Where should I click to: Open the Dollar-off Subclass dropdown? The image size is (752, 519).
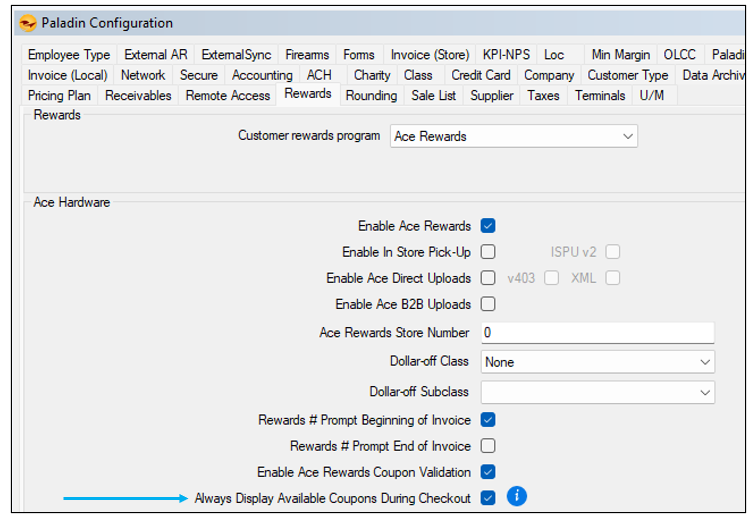(x=597, y=392)
